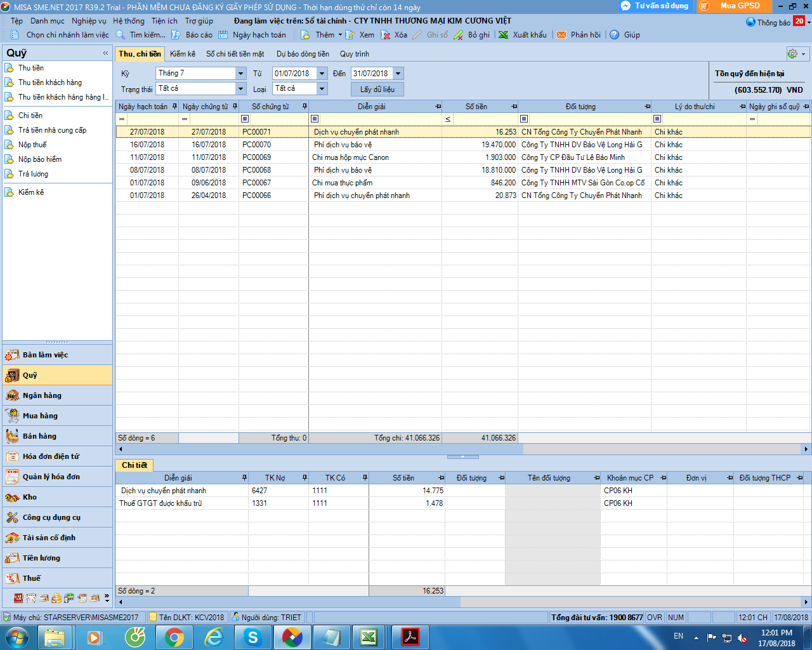Switch to Dự báo dòng tiền tab

303,54
